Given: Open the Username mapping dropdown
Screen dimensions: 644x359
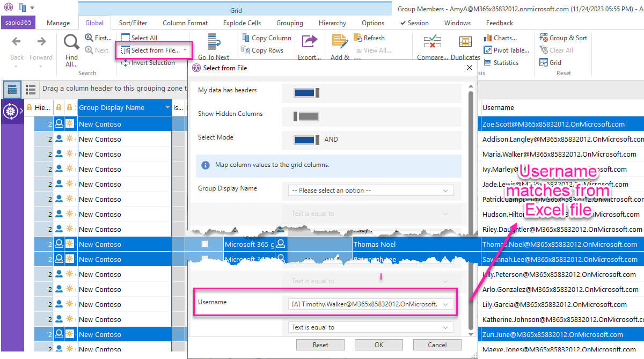Looking at the screenshot, I should click(x=371, y=304).
